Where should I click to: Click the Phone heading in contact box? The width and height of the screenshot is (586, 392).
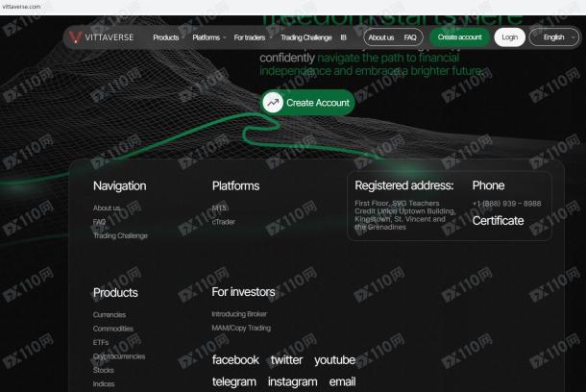488,185
